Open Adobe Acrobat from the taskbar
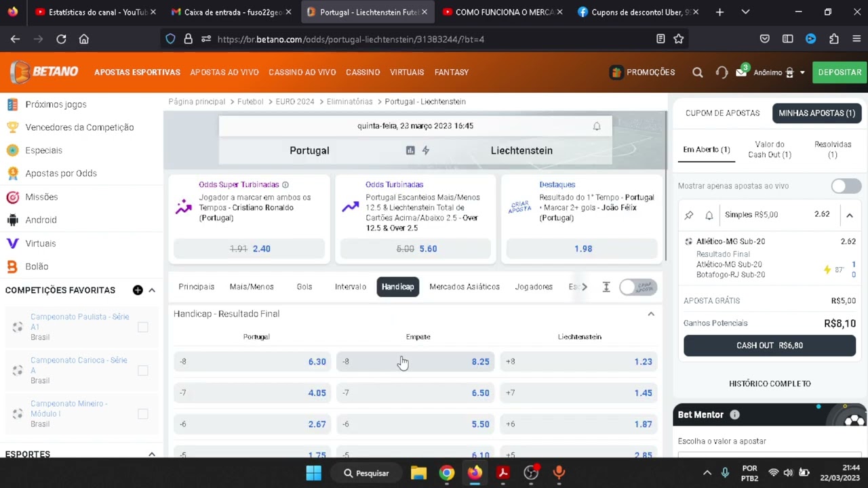 coord(502,473)
